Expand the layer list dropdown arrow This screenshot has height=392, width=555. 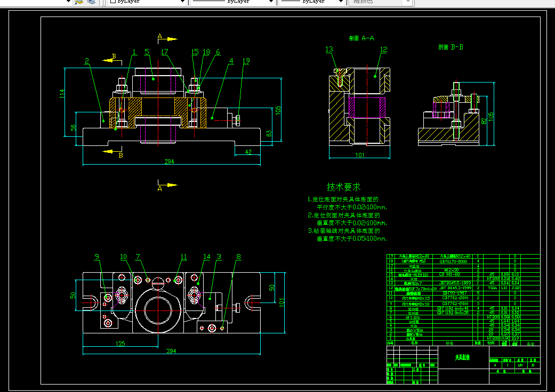[x=69, y=2]
